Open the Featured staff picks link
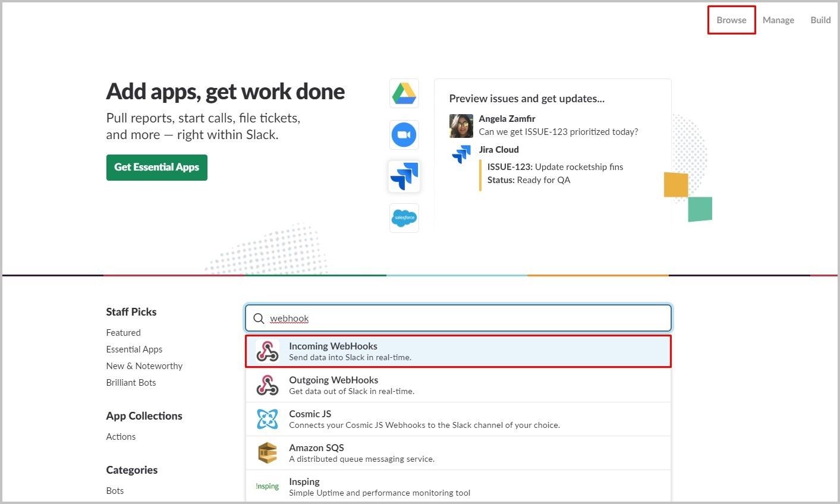Viewport: 840px width, 504px height. click(x=124, y=333)
